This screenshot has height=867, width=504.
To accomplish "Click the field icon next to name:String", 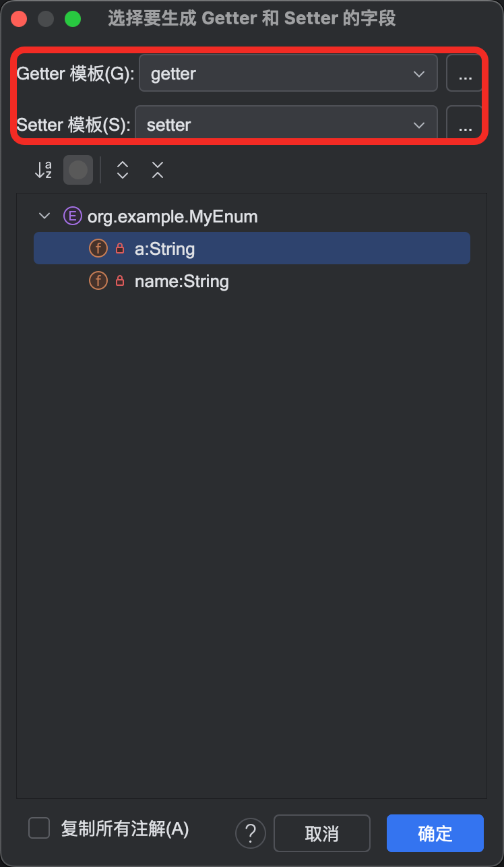I will click(x=98, y=281).
